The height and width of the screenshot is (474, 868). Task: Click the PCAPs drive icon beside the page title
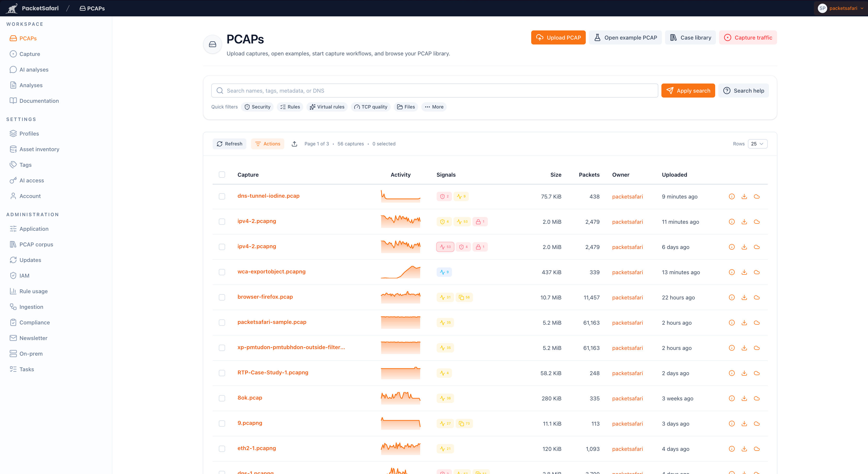point(212,44)
